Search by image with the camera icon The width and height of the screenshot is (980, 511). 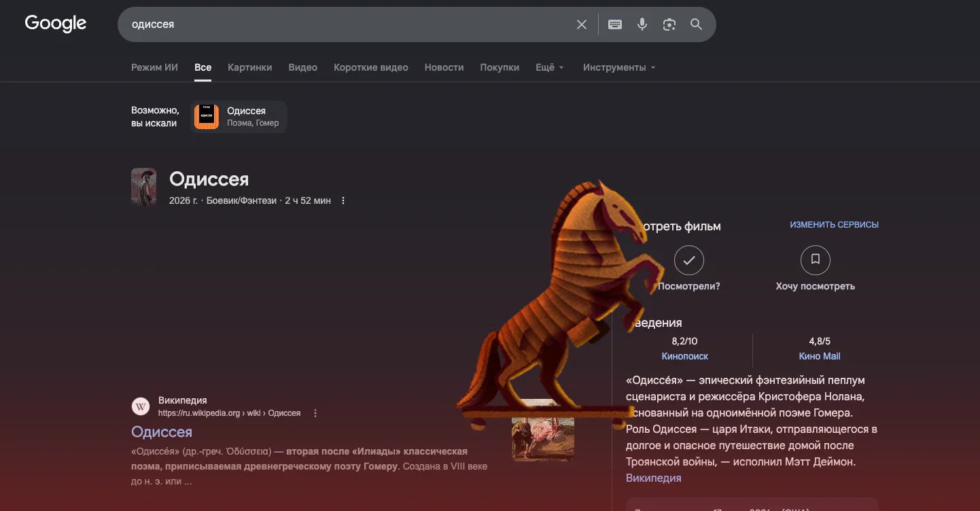click(x=669, y=24)
